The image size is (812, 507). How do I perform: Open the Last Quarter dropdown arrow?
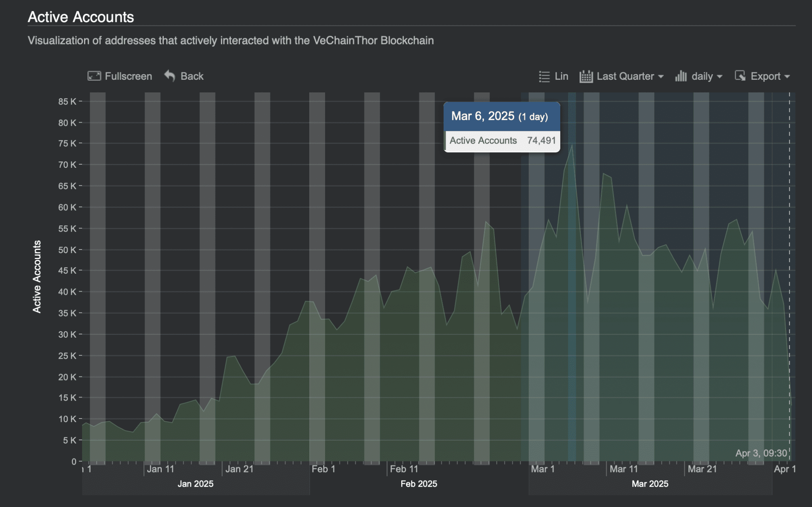pyautogui.click(x=661, y=77)
